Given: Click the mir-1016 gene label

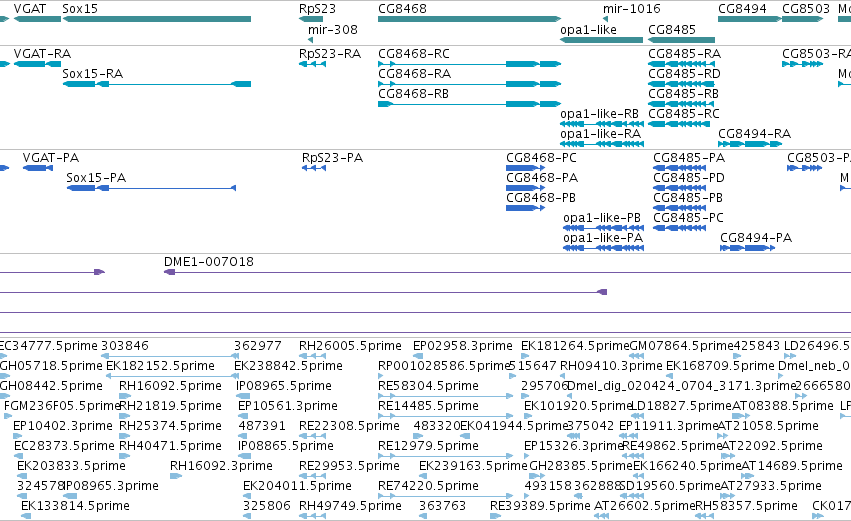Looking at the screenshot, I should pos(632,9).
